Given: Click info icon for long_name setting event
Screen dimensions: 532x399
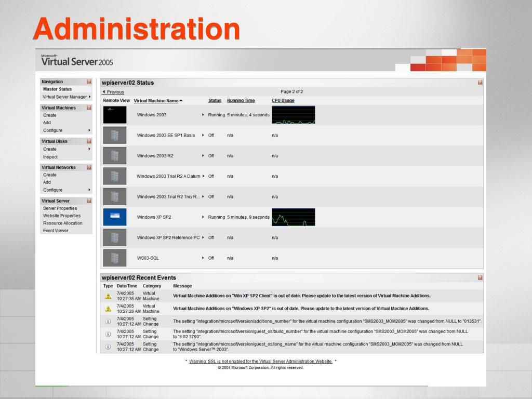Looking at the screenshot, I should click(108, 347).
